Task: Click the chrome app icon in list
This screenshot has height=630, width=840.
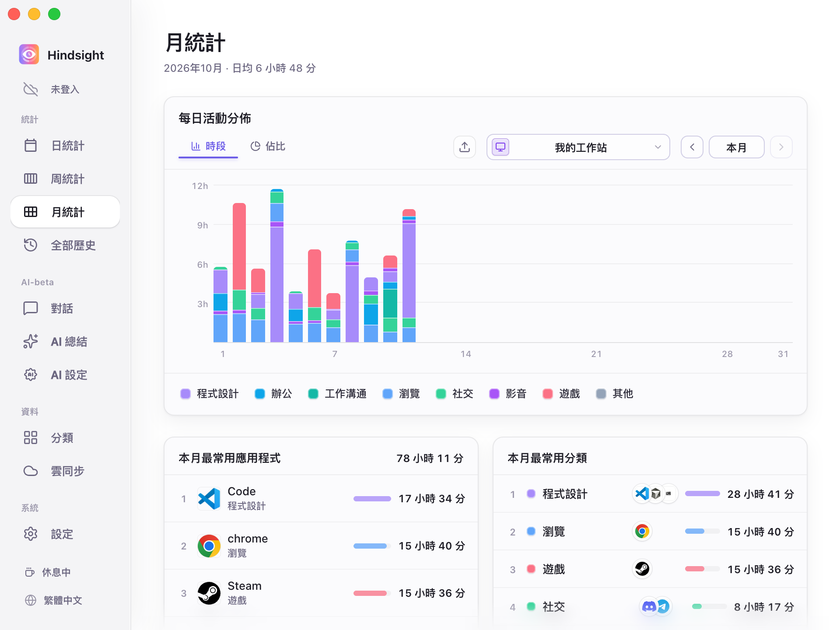Action: click(209, 546)
